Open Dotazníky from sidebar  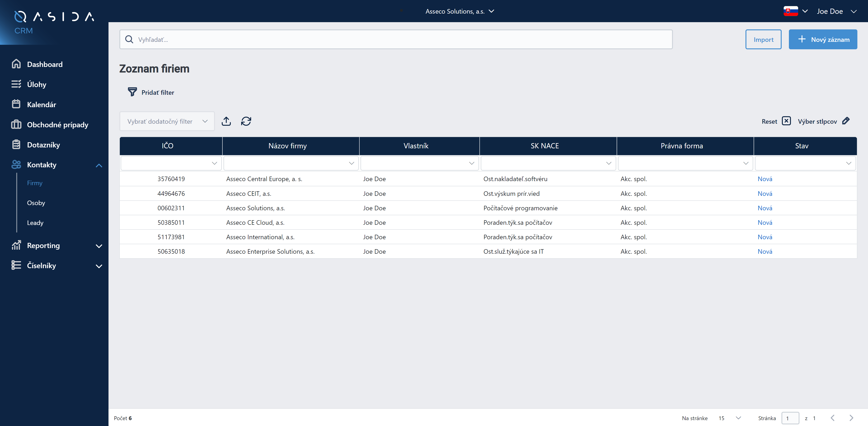pos(43,144)
